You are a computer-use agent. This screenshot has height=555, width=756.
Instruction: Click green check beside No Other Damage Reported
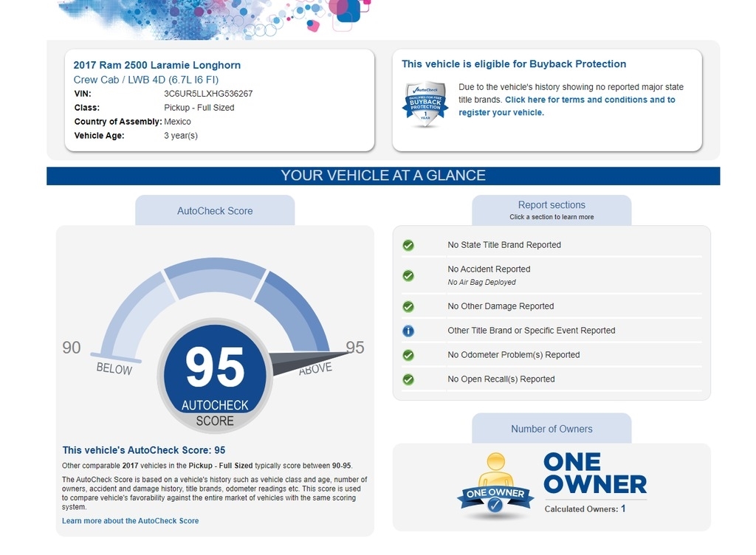click(x=408, y=306)
